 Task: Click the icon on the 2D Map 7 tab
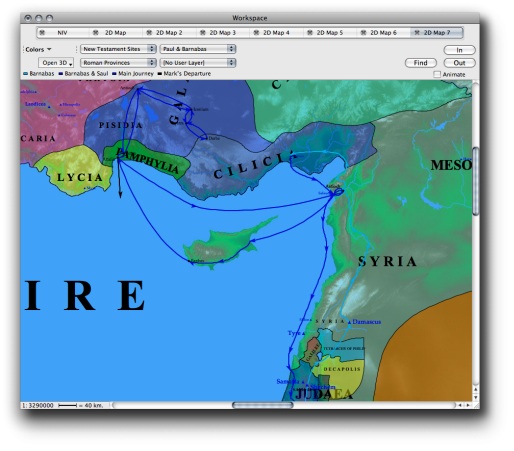point(417,33)
